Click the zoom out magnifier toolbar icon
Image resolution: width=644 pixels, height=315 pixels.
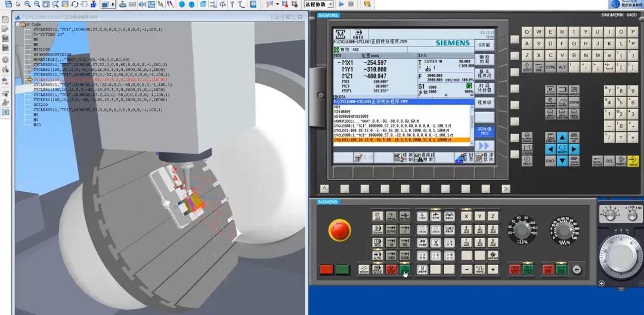pyautogui.click(x=36, y=4)
